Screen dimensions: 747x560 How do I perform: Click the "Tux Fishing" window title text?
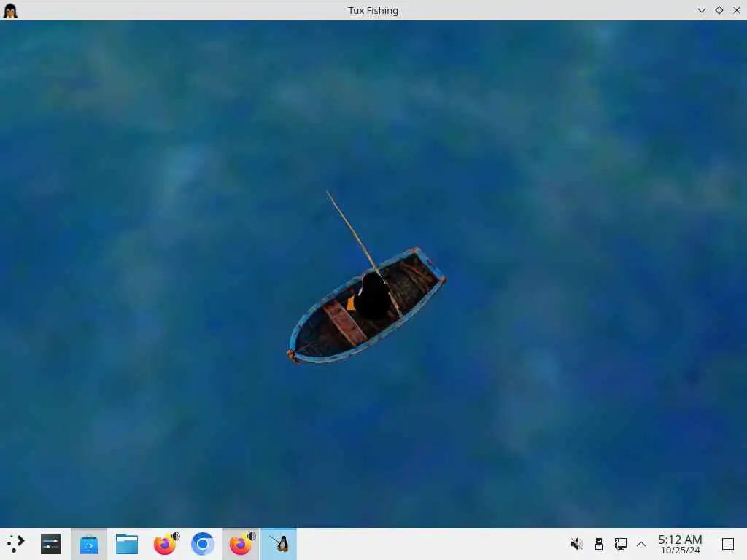pyautogui.click(x=373, y=10)
